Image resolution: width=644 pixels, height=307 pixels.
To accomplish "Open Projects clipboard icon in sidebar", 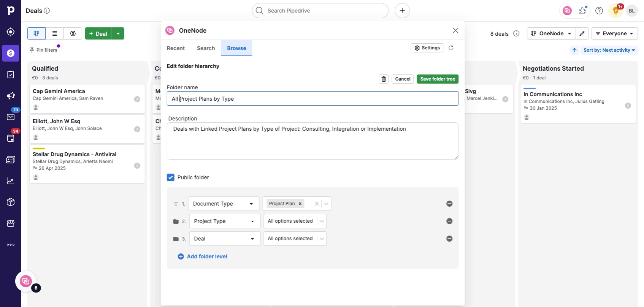I will click(x=11, y=74).
